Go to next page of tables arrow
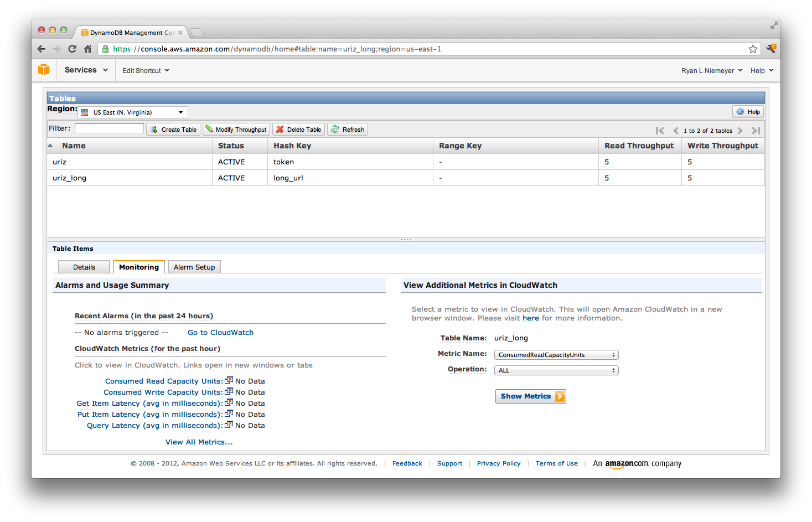This screenshot has height=522, width=812. tap(740, 130)
